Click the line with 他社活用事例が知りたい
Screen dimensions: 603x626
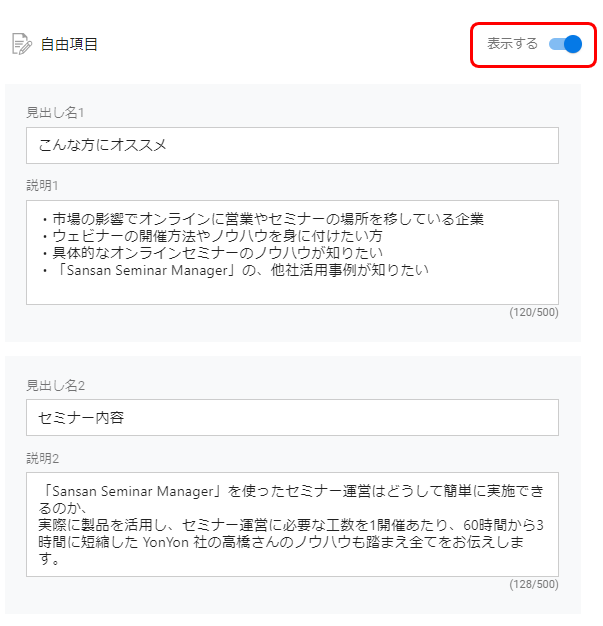[x=235, y=270]
